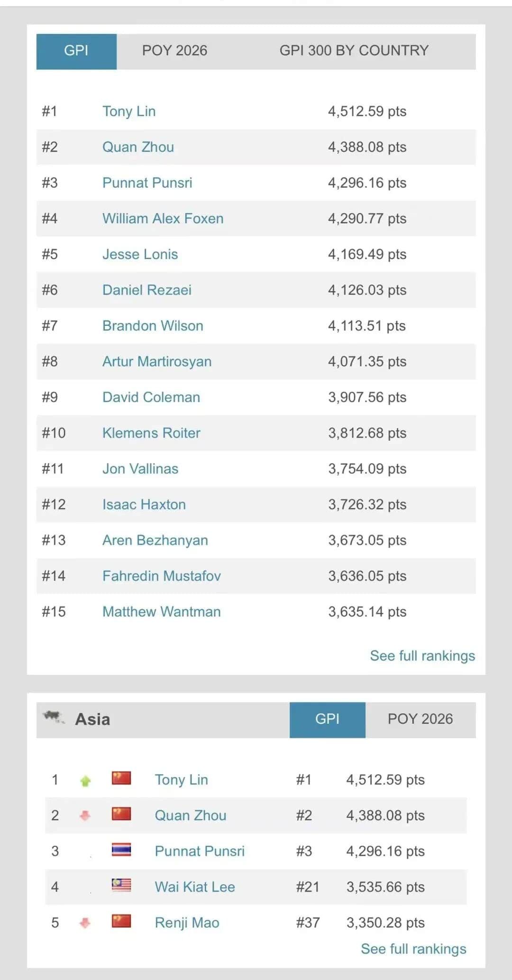Click Thailand flag beside Punnat Punsri
This screenshot has width=512, height=980.
click(121, 850)
